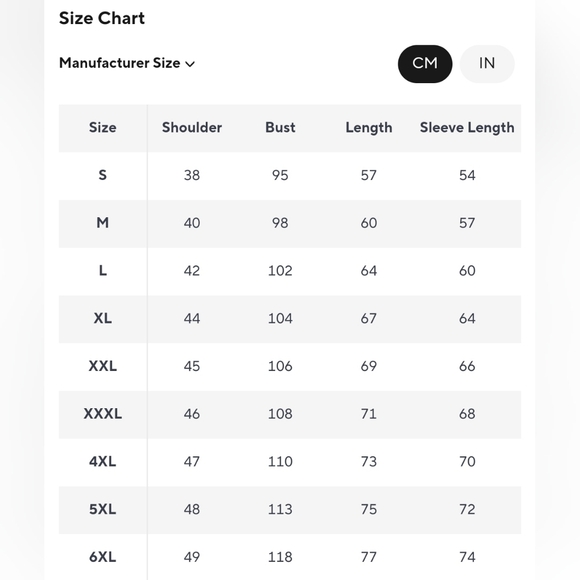Viewport: 580px width, 580px height.
Task: Click the 4XL size row label
Action: (102, 461)
